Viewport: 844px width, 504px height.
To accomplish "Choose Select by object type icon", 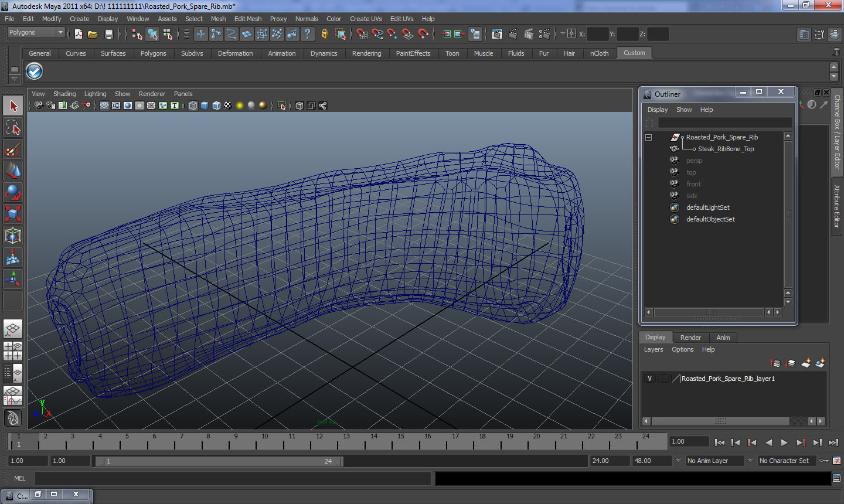I will pos(152,34).
